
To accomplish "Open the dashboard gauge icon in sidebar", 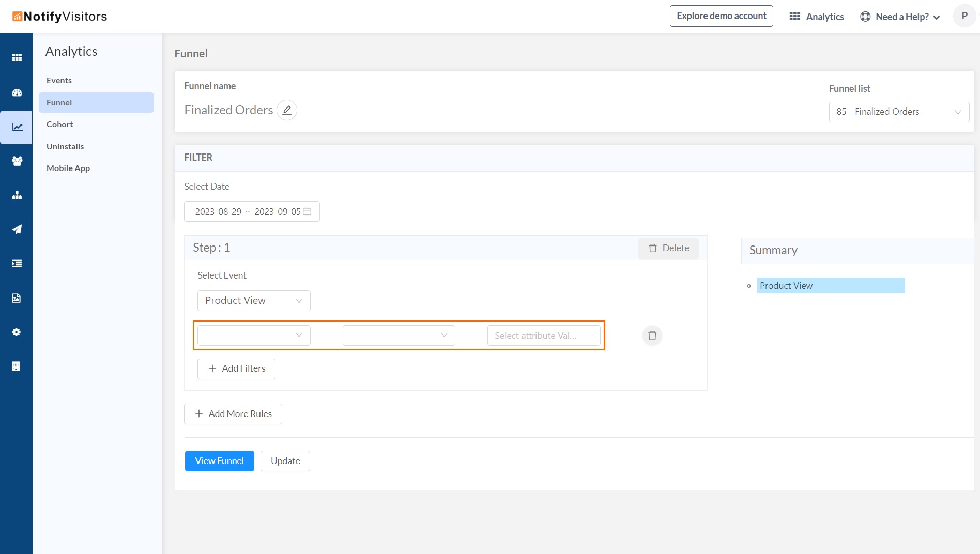I will (17, 93).
